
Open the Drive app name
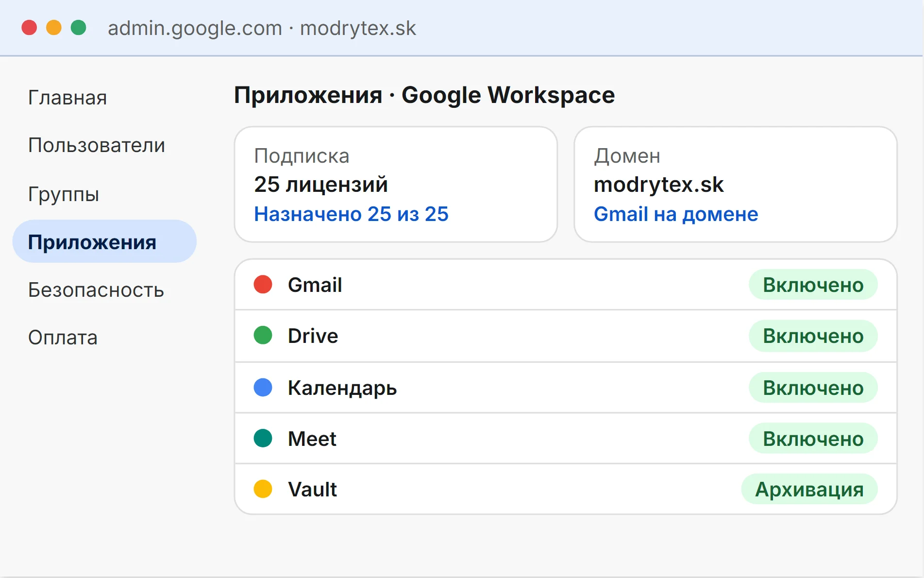[x=313, y=336]
